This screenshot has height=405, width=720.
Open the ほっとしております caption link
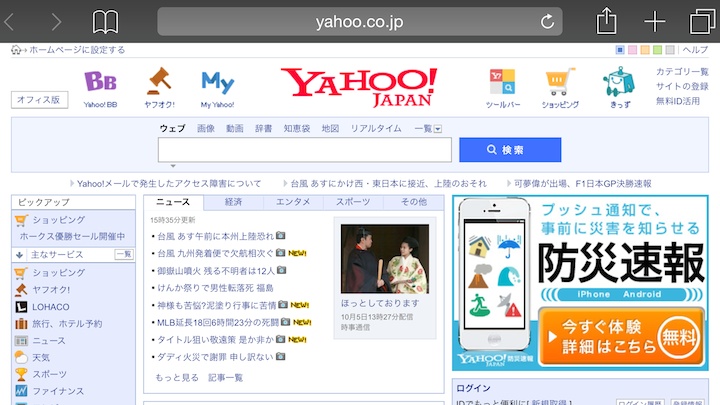tap(380, 303)
